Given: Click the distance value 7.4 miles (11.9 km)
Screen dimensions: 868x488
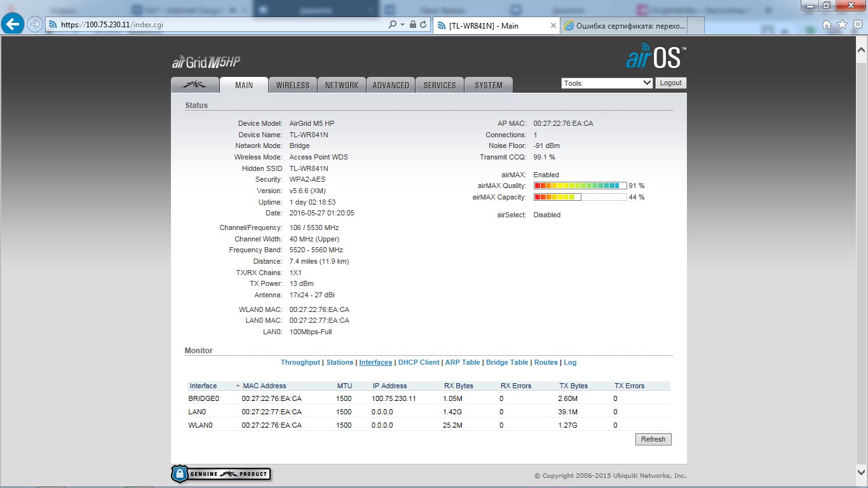Looking at the screenshot, I should coord(319,261).
